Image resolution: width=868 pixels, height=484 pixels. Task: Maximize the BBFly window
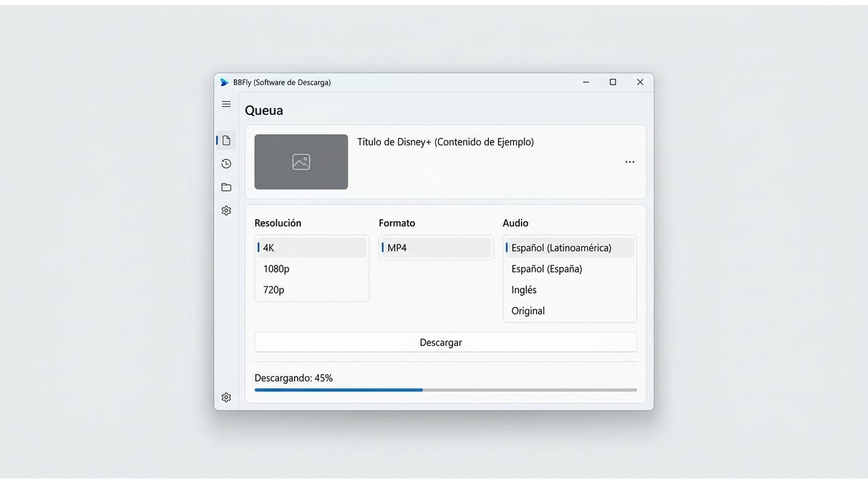pos(613,82)
